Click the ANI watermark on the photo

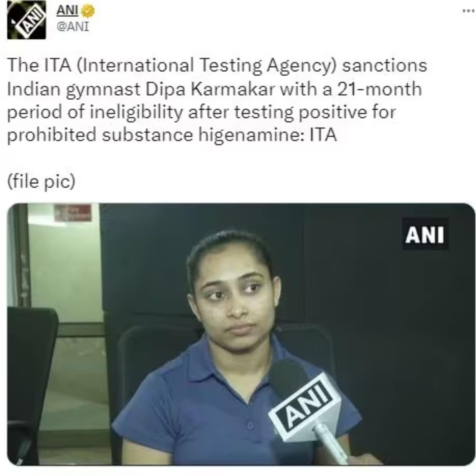pos(425,234)
